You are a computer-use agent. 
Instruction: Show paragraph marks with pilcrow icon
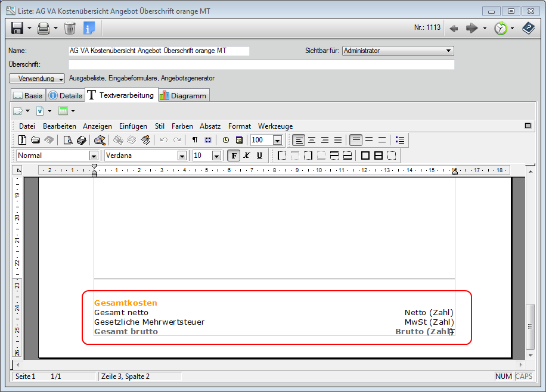pyautogui.click(x=195, y=140)
